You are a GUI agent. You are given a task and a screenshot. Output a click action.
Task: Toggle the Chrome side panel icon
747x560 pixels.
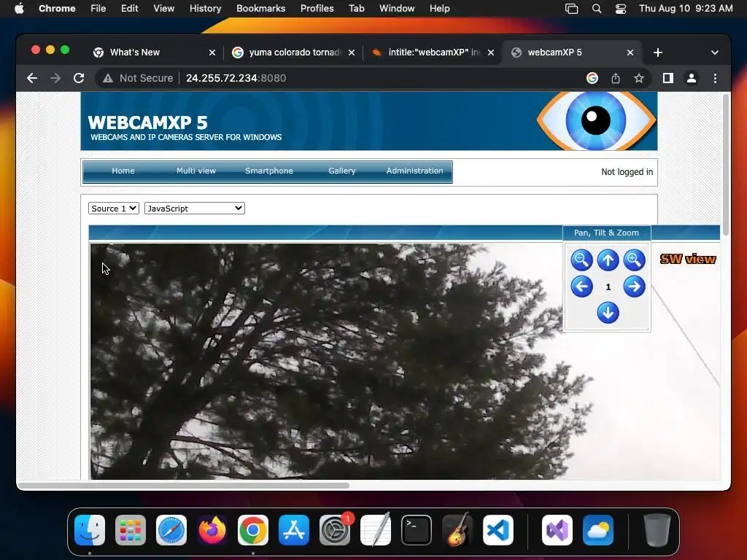[x=668, y=78]
